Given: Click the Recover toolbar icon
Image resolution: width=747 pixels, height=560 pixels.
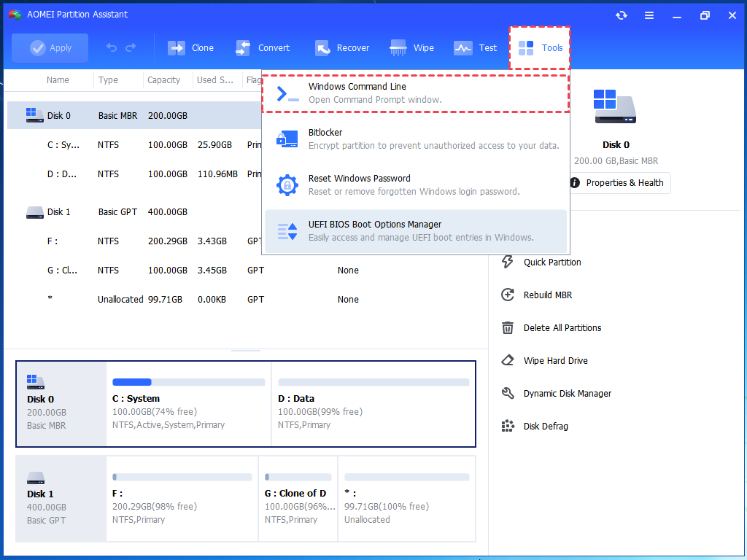Looking at the screenshot, I should coord(322,48).
